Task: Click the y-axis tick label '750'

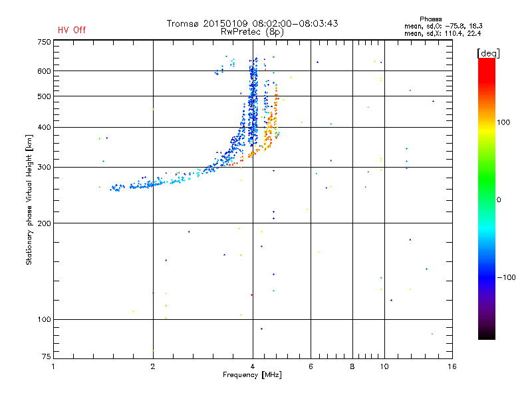Action: pos(44,43)
